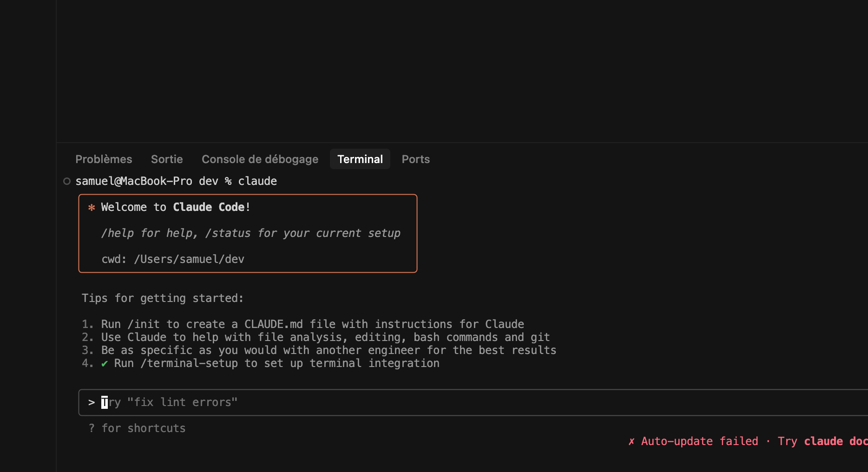Click the ">" prompt symbol in input box
This screenshot has height=472, width=868.
coord(92,402)
